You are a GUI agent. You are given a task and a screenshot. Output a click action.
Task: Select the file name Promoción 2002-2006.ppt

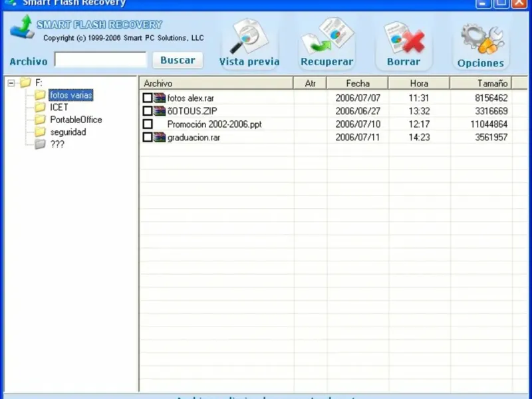[x=214, y=124]
